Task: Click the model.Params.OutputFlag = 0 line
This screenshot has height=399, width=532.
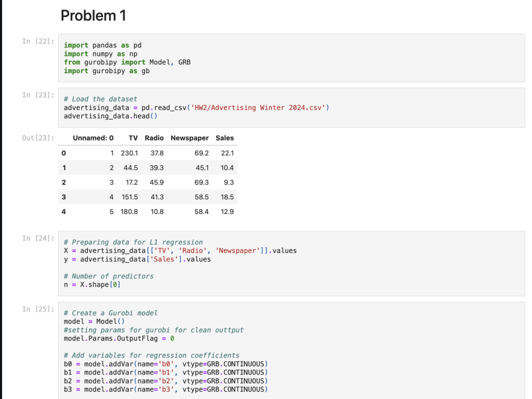Action: click(119, 338)
